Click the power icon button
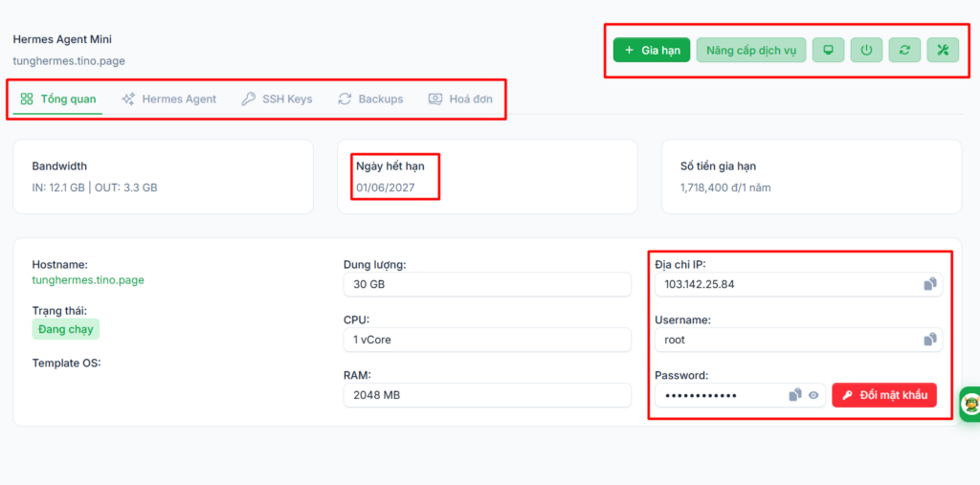The image size is (980, 485). click(x=866, y=50)
